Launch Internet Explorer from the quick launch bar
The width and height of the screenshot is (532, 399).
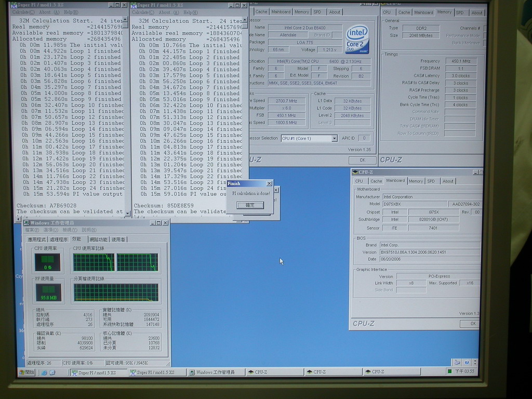click(x=44, y=373)
